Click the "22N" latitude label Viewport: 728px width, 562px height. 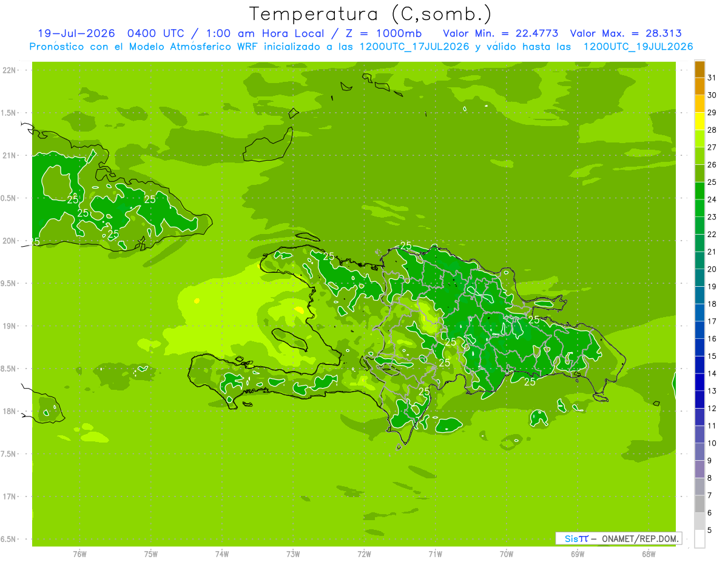[9, 70]
